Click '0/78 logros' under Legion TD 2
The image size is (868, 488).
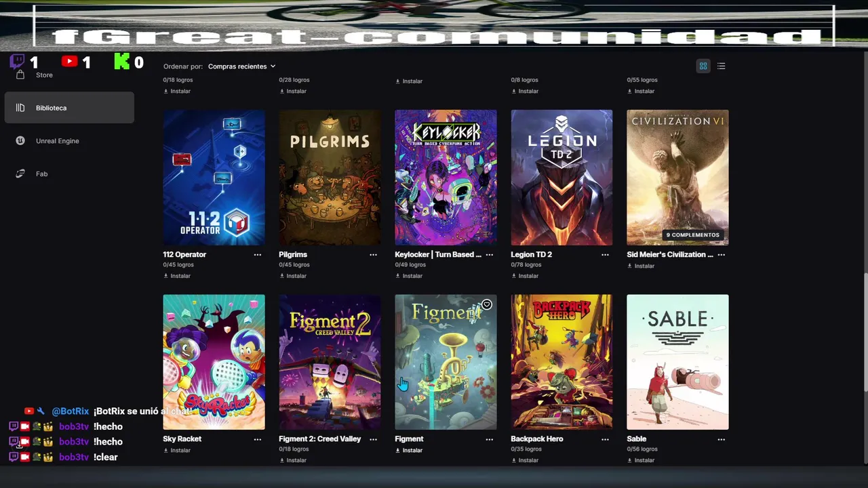[x=526, y=265]
